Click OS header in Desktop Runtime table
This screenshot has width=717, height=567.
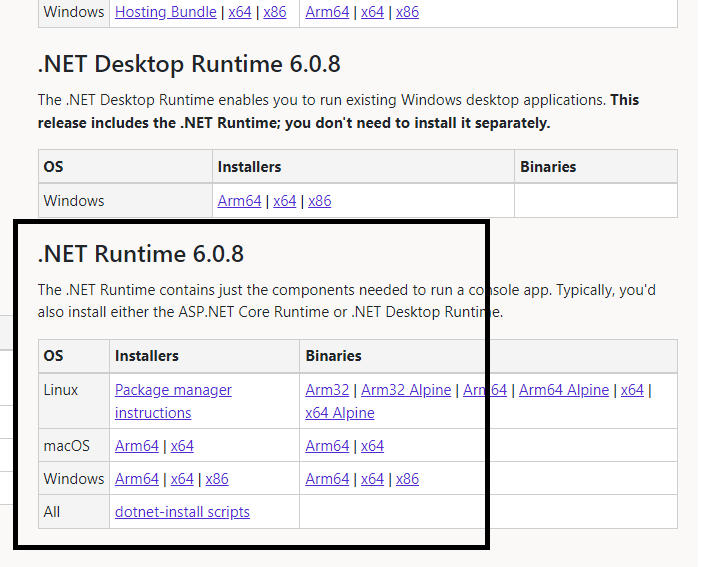pyautogui.click(x=125, y=167)
